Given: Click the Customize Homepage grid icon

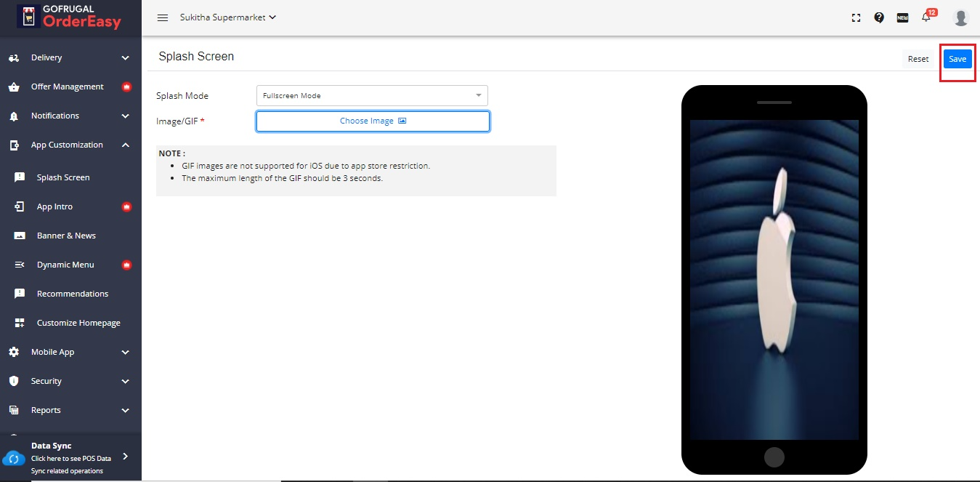Looking at the screenshot, I should (20, 323).
